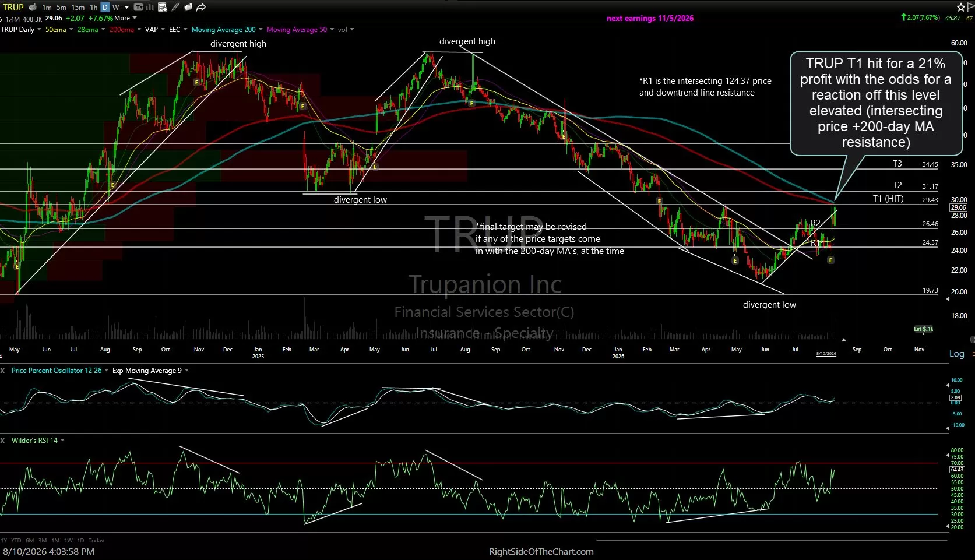Click the TRUP ticker symbol field
975x560 pixels.
coord(13,7)
